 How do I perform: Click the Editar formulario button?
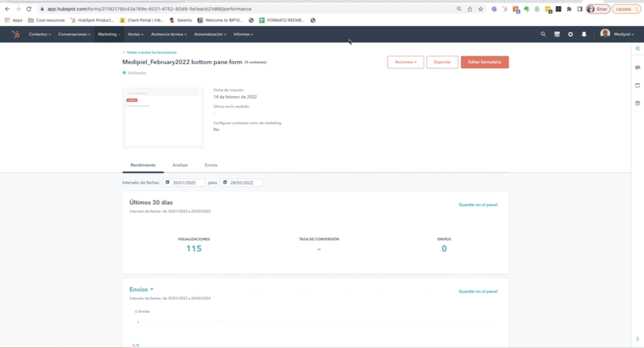(x=485, y=62)
